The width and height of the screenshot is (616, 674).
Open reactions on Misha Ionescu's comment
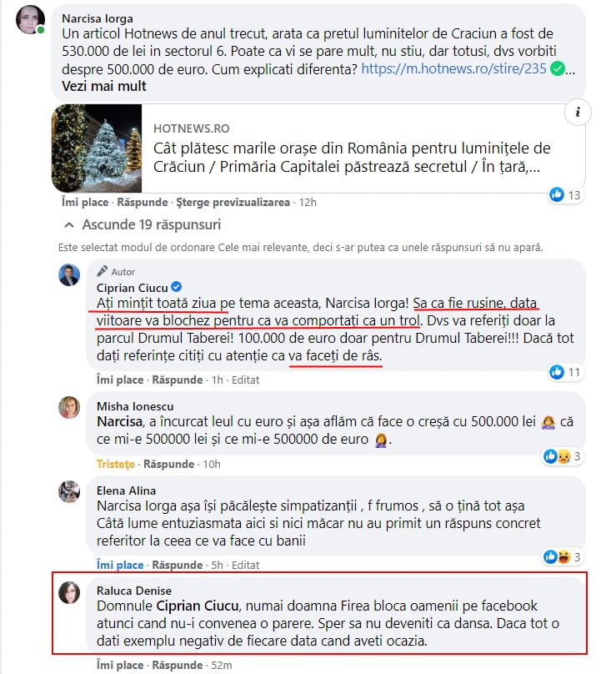(x=563, y=456)
